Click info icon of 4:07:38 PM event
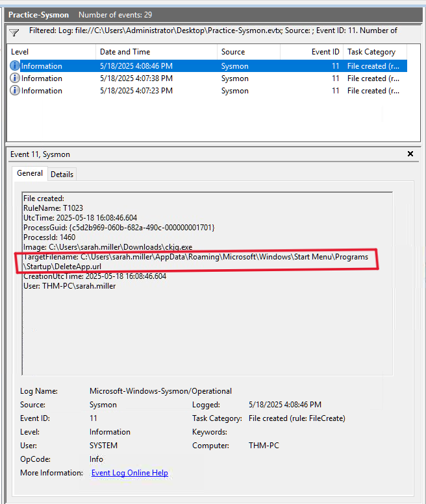The width and height of the screenshot is (426, 504). 15,78
